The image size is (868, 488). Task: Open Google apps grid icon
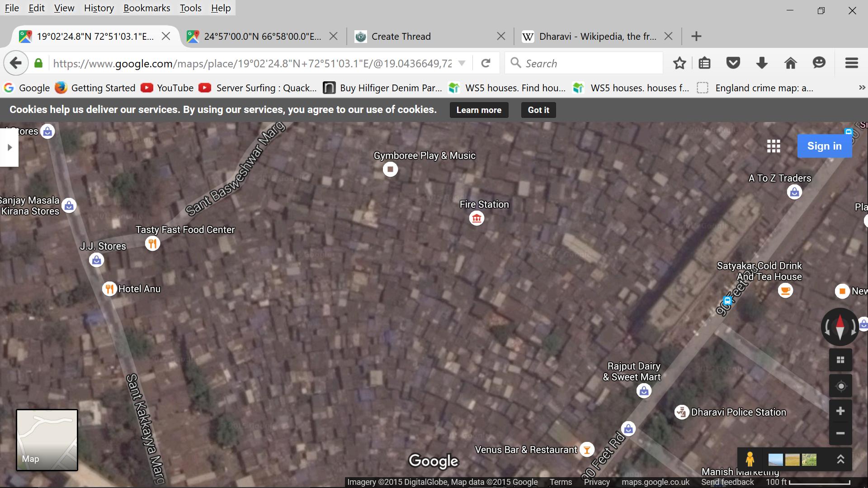tap(774, 146)
